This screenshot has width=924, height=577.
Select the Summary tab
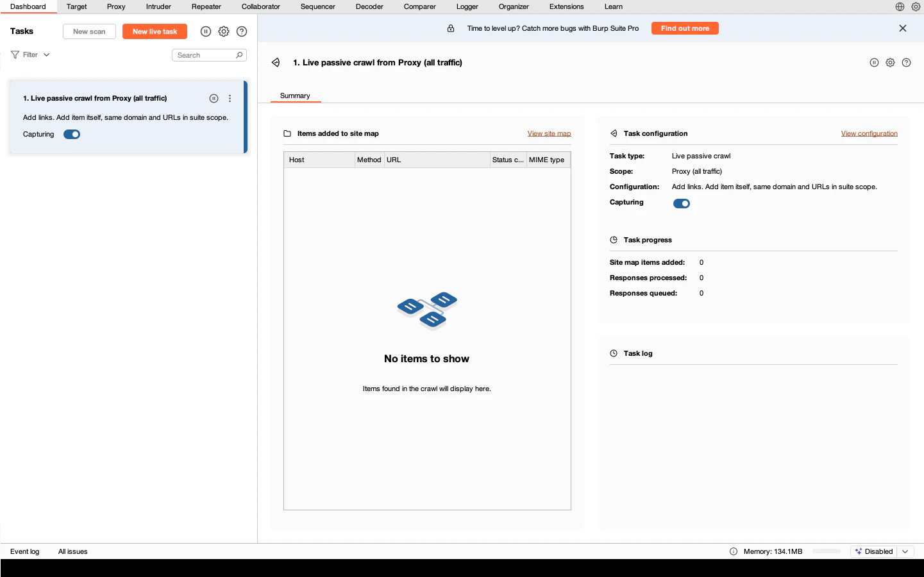click(295, 96)
